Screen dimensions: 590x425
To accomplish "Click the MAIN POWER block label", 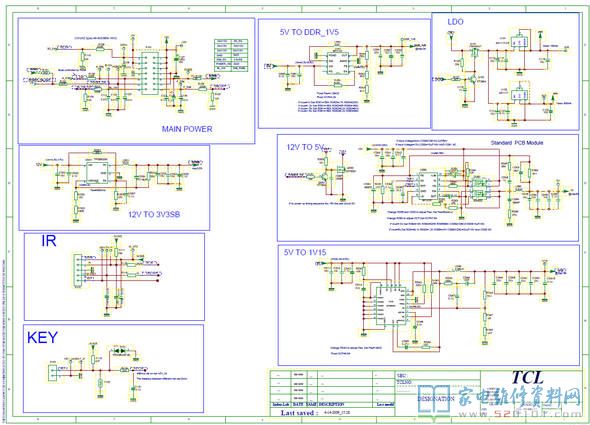I will (187, 129).
